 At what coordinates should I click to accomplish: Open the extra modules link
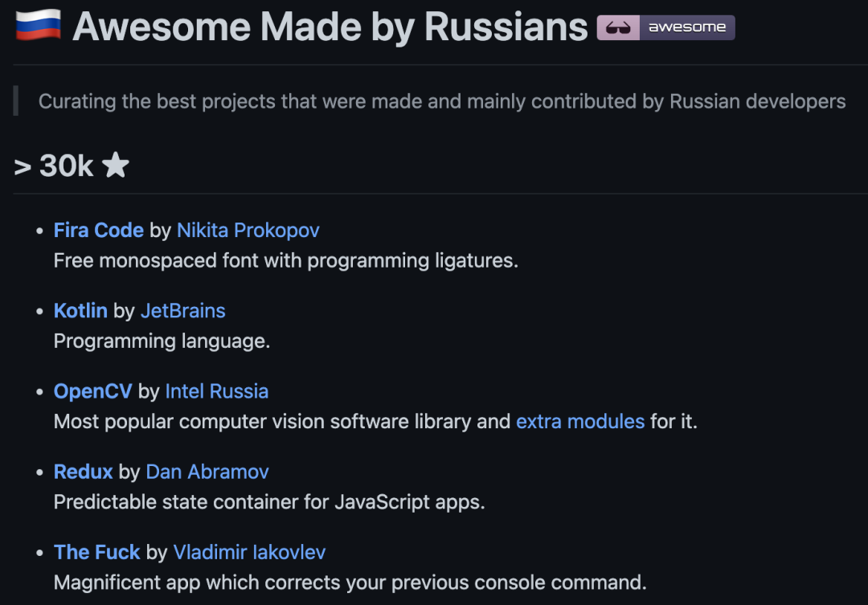click(x=580, y=422)
